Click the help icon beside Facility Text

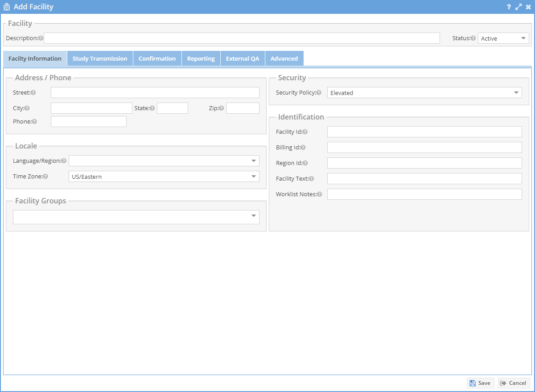pos(312,179)
